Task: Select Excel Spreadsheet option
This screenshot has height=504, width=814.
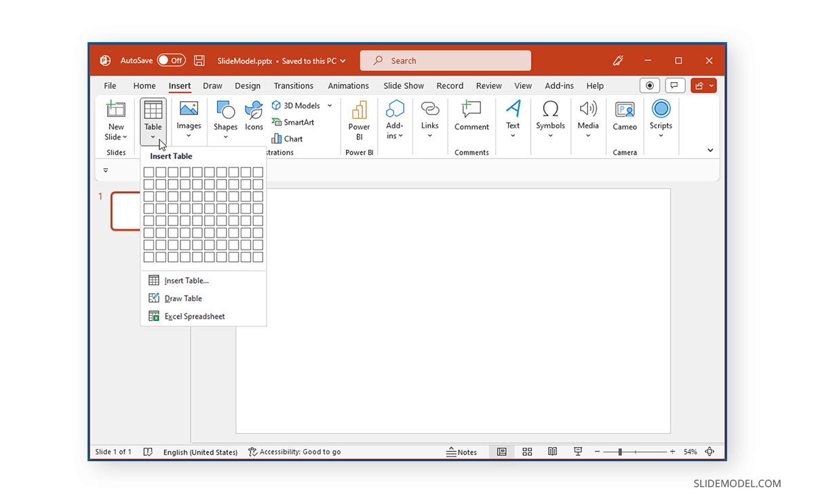Action: (193, 315)
